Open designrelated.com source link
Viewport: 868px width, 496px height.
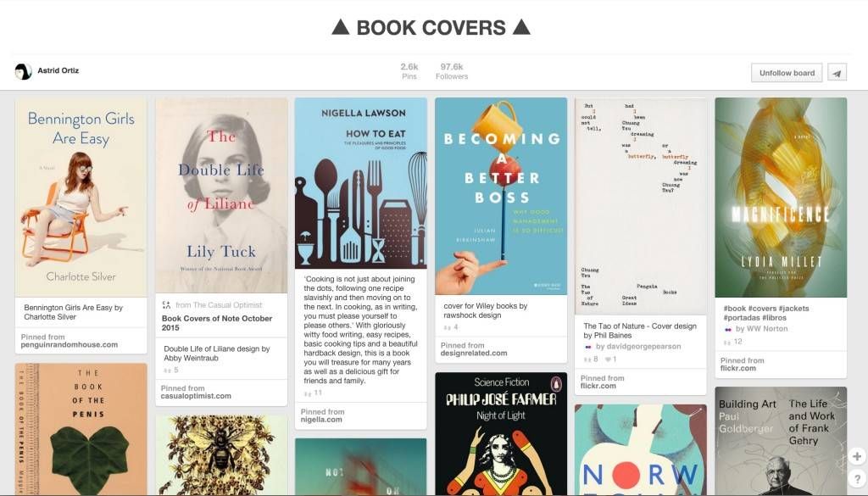474,353
